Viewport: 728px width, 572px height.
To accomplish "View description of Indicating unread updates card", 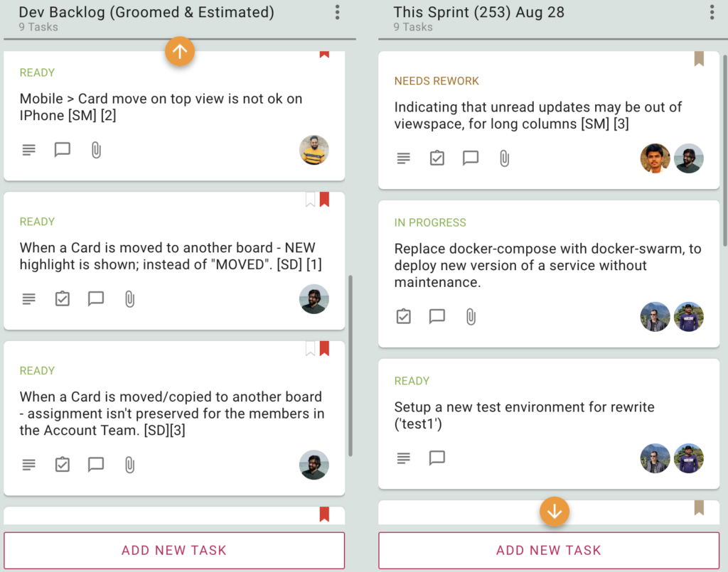I will point(404,158).
